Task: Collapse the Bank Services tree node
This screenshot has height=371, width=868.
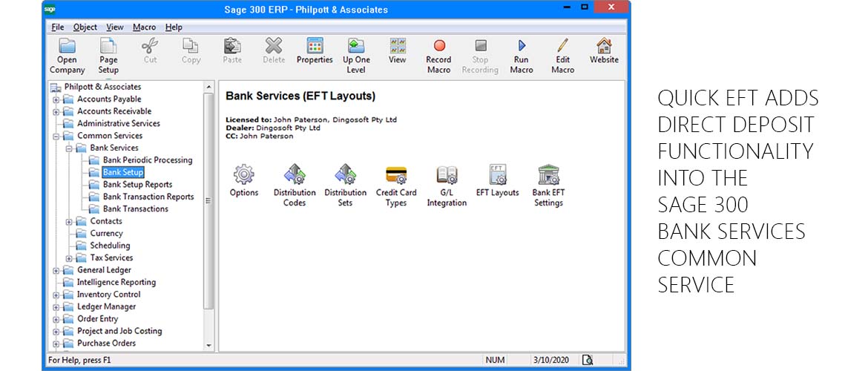Action: (69, 149)
